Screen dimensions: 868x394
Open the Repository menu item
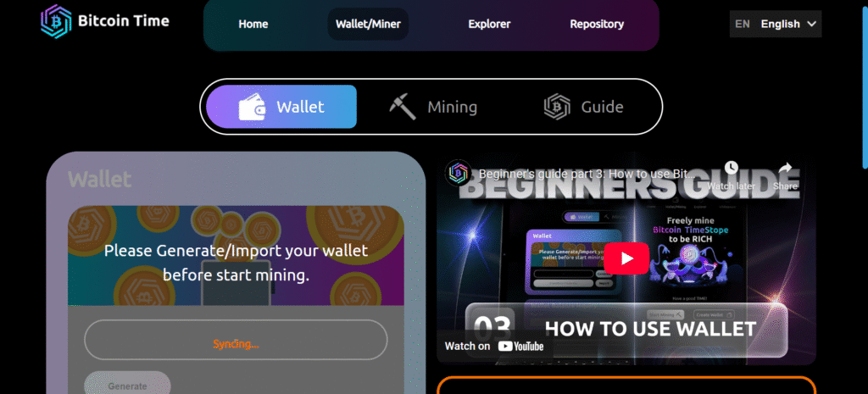pos(597,24)
